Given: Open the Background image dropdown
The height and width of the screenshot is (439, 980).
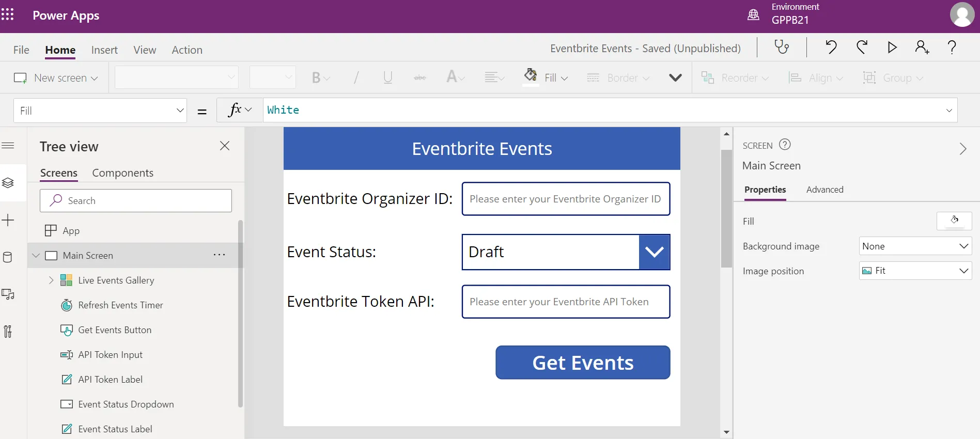Looking at the screenshot, I should click(915, 246).
